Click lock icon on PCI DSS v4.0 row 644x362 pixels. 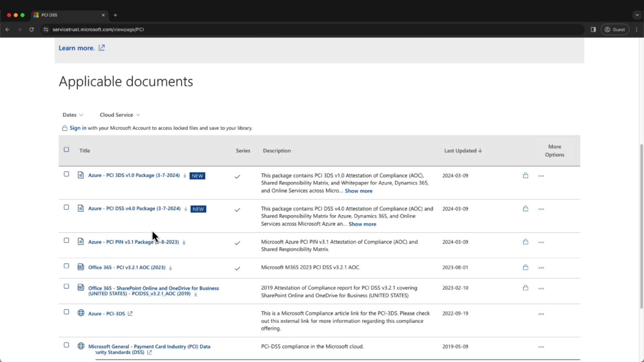point(526,208)
